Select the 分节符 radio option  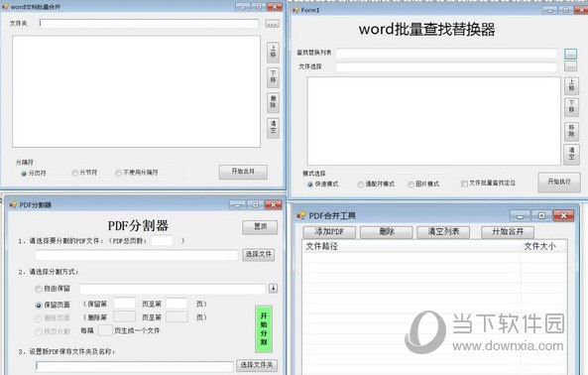(x=84, y=173)
